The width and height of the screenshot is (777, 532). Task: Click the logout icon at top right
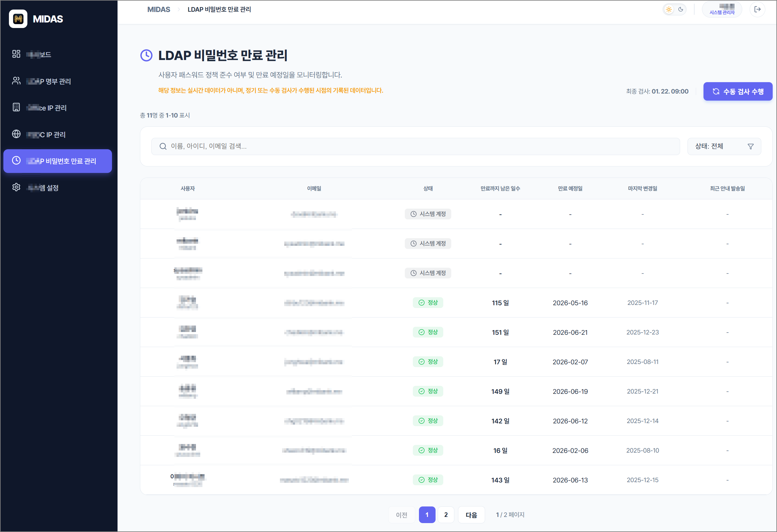click(x=757, y=9)
